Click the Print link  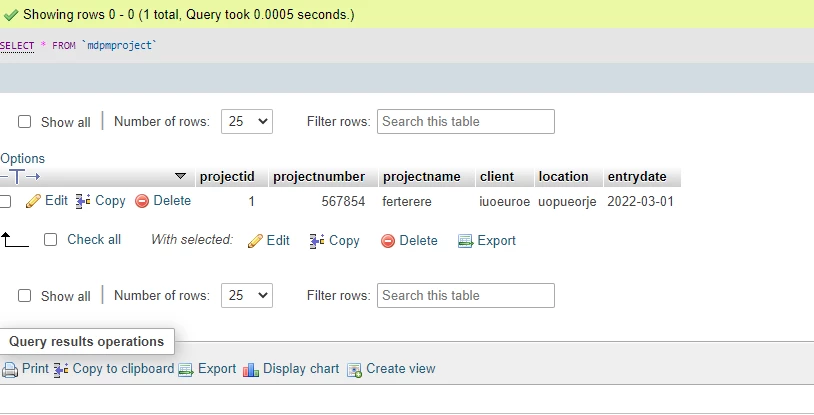(35, 369)
